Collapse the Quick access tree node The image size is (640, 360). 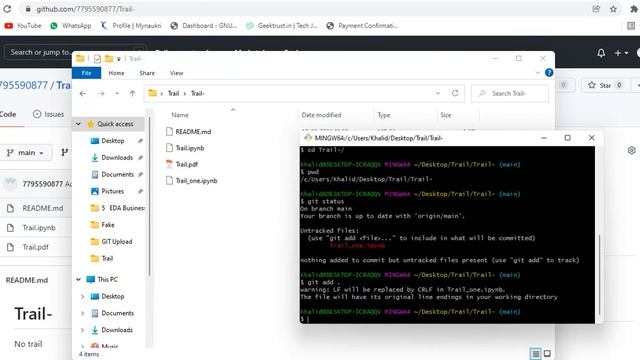click(x=78, y=124)
